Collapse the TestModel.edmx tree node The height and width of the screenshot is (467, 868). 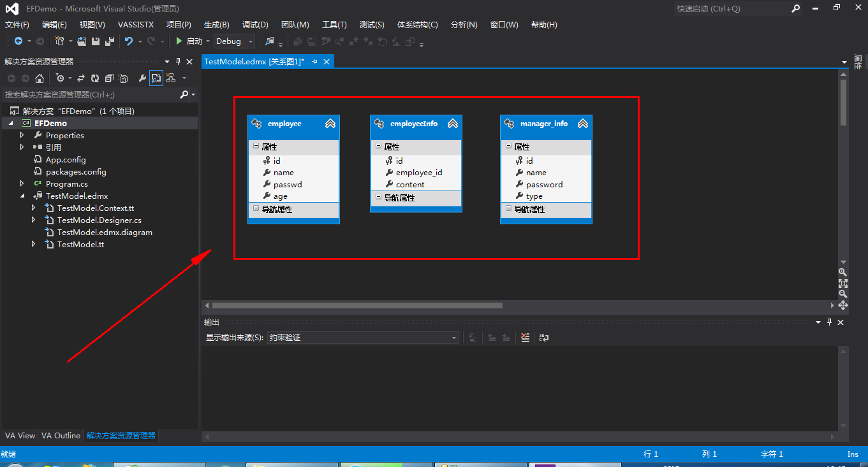[x=22, y=196]
